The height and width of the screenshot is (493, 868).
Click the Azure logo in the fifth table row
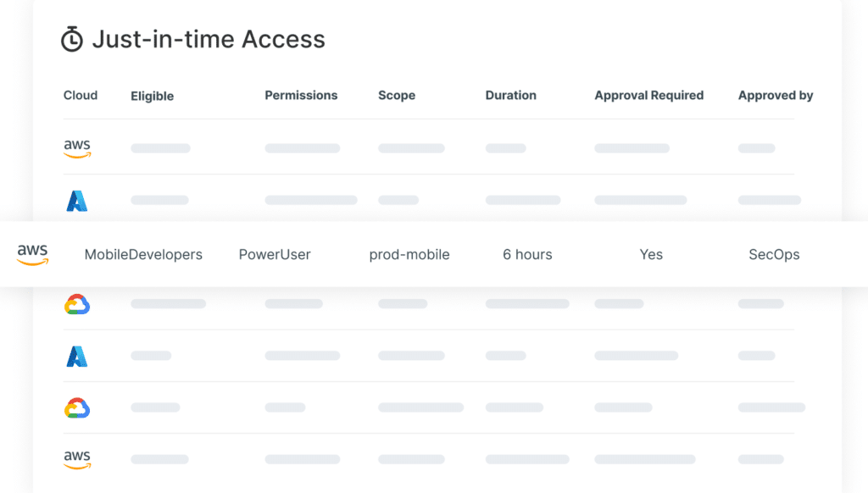tap(77, 357)
